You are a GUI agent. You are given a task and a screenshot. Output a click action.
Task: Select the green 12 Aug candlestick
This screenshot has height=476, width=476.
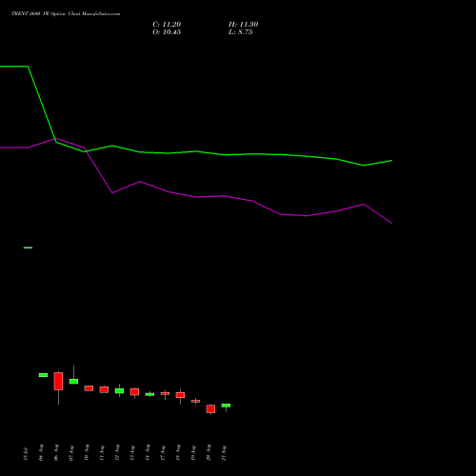pos(119,391)
